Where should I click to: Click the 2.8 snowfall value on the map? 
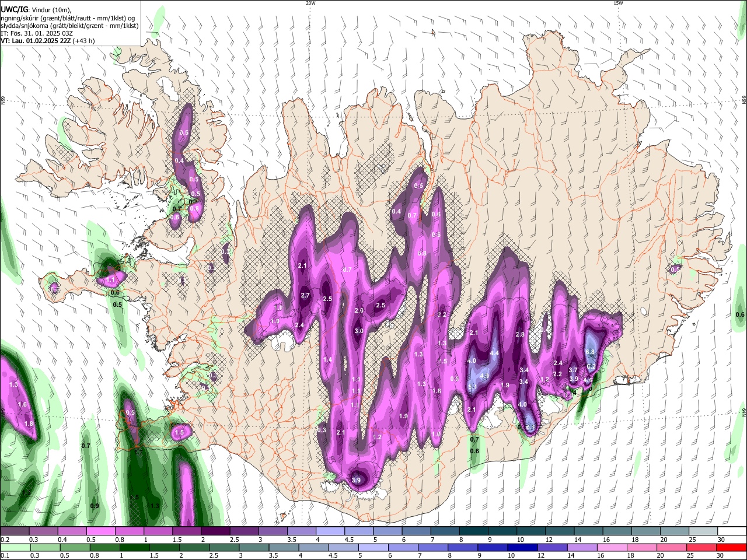click(520, 334)
